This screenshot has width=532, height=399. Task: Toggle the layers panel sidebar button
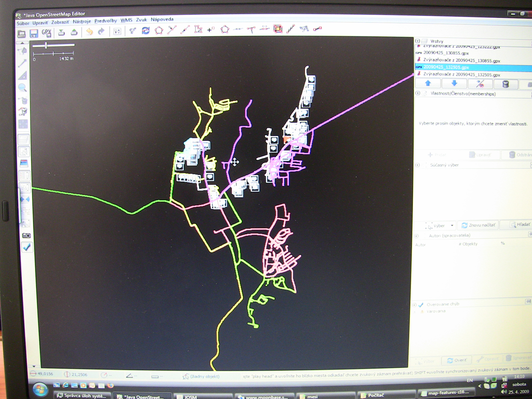[24, 139]
